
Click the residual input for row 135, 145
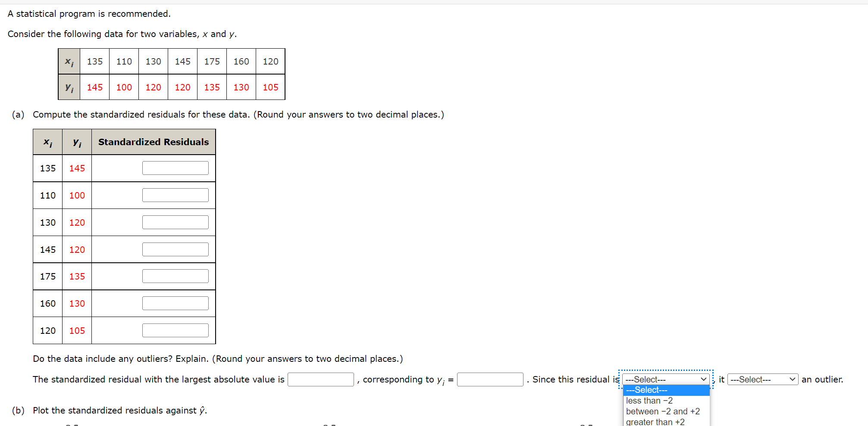[x=175, y=168]
